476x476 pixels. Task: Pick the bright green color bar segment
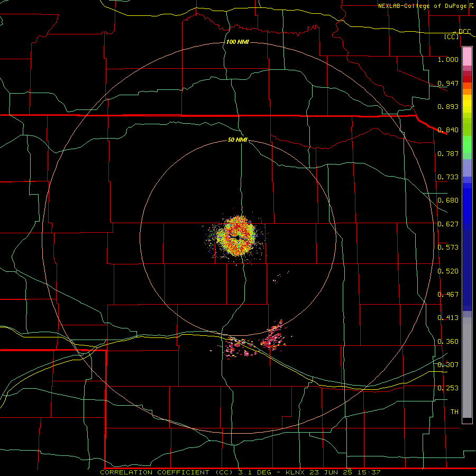click(467, 145)
